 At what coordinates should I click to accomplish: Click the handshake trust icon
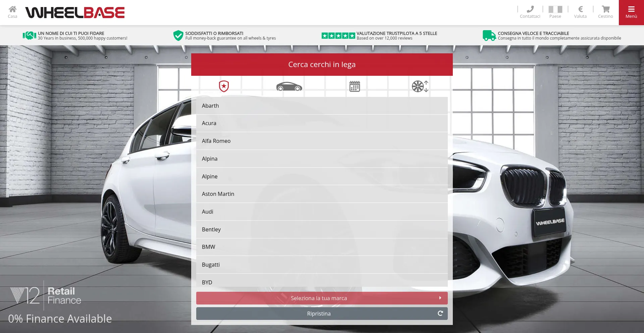pyautogui.click(x=30, y=35)
